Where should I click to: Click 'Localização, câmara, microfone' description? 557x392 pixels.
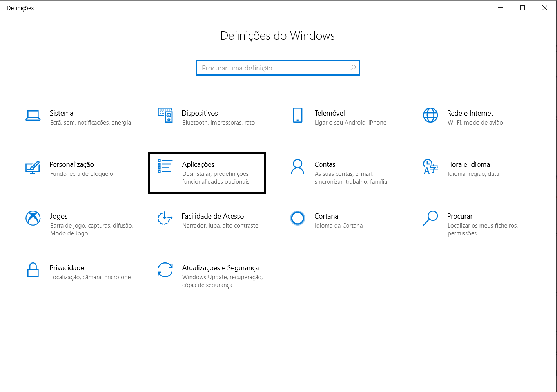pos(91,277)
